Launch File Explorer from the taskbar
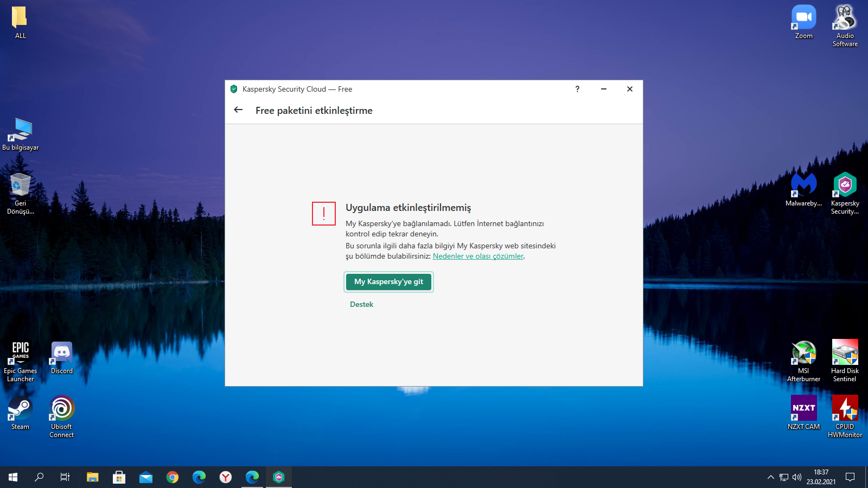This screenshot has height=488, width=868. pos(93,477)
